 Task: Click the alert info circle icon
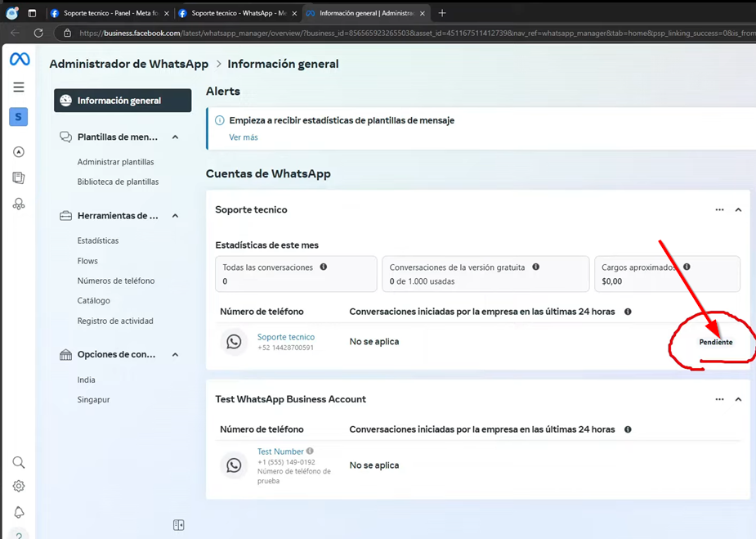click(219, 120)
